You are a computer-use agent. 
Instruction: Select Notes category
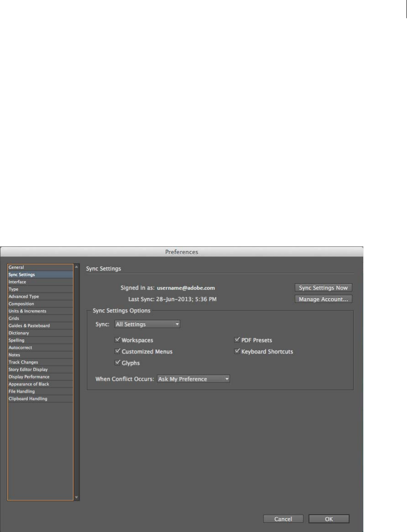coord(40,355)
